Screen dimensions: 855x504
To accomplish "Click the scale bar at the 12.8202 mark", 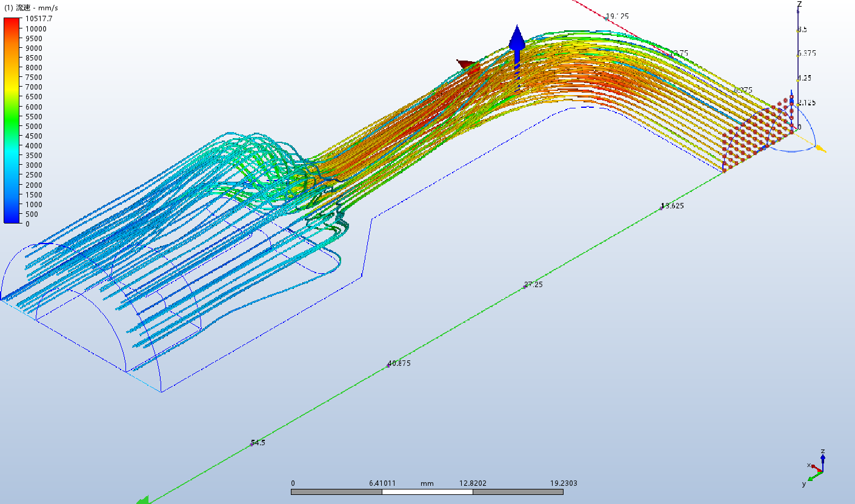I will 473,491.
